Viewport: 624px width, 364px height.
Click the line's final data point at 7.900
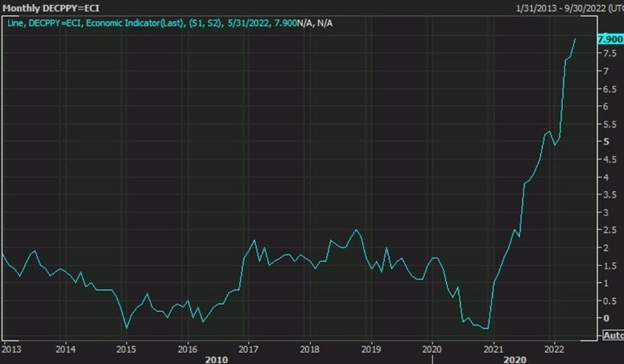[575, 39]
